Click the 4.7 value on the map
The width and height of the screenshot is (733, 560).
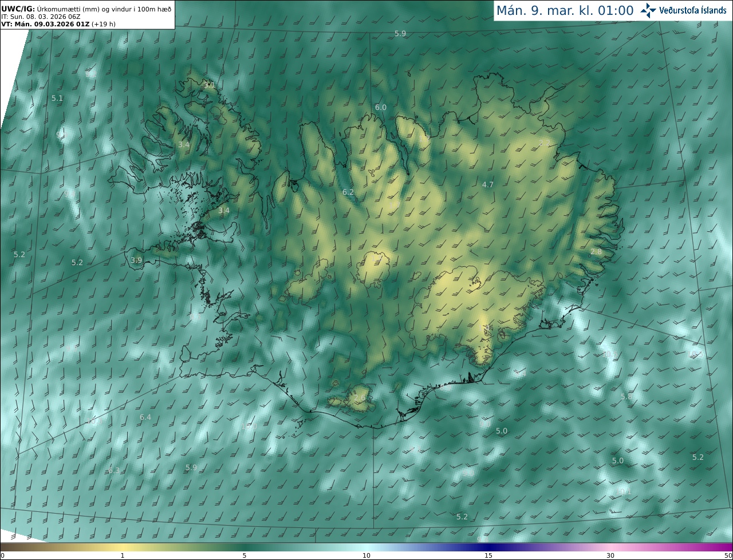point(488,184)
